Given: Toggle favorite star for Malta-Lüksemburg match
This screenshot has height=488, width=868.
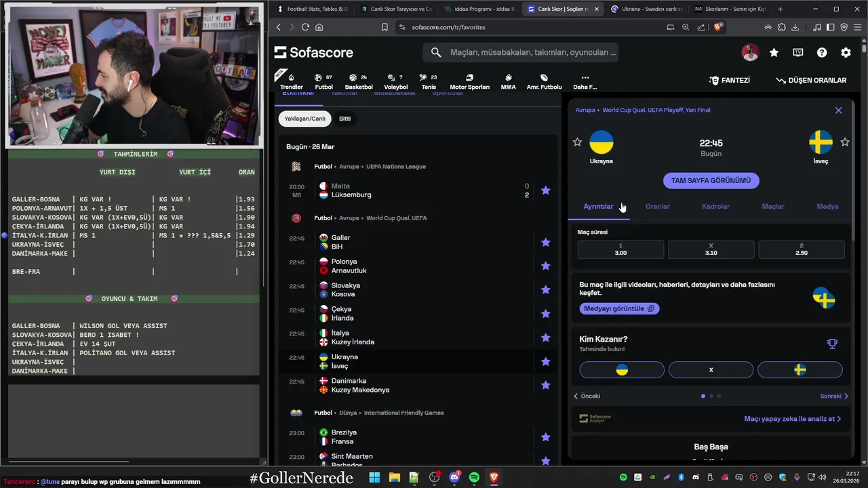Looking at the screenshot, I should coord(545,190).
